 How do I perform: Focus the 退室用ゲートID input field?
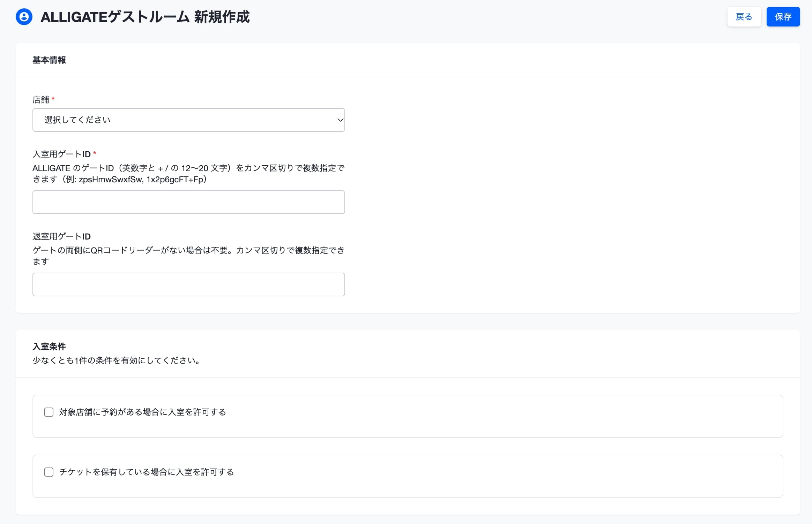[x=188, y=284]
